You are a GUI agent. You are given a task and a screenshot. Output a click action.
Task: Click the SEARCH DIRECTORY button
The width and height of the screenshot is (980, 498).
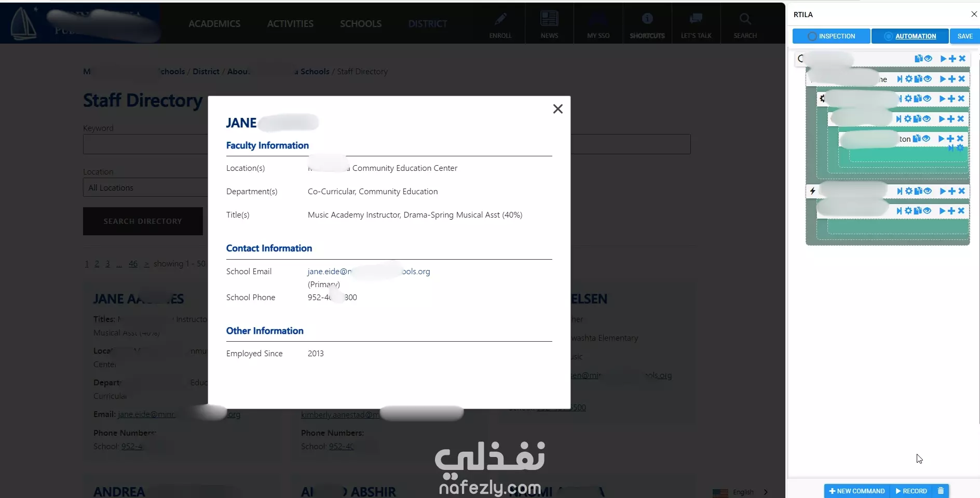tap(143, 221)
